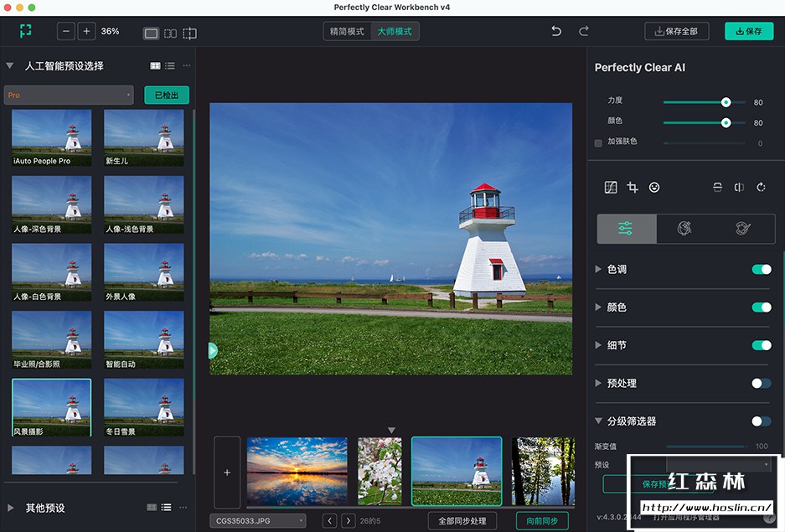Screen dimensions: 785x532
Task: Check the 加强肤色 checkbox
Action: [598, 143]
